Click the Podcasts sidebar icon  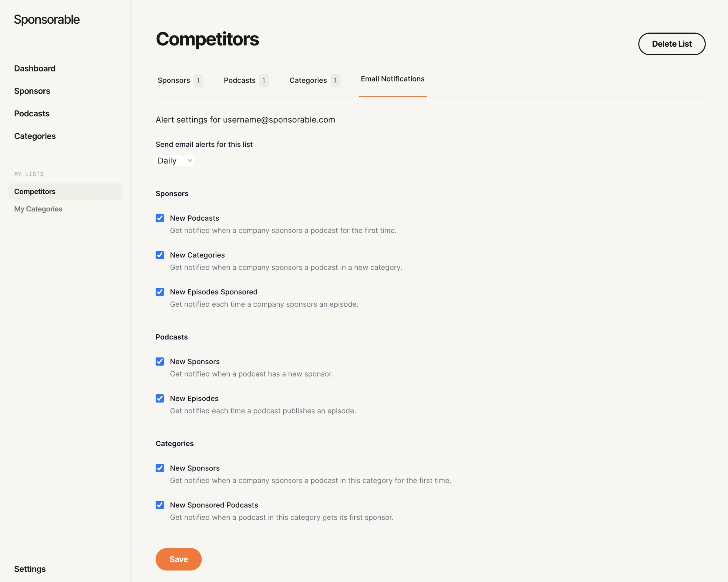pos(32,113)
